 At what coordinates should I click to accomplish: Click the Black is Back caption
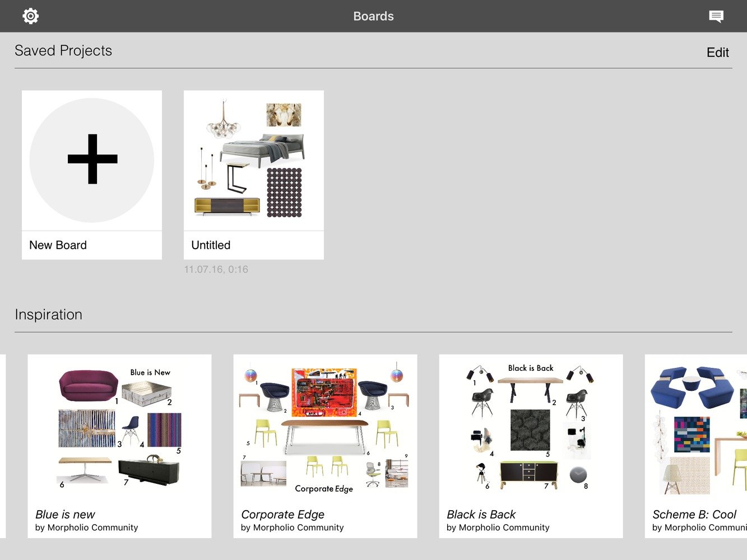(x=481, y=514)
